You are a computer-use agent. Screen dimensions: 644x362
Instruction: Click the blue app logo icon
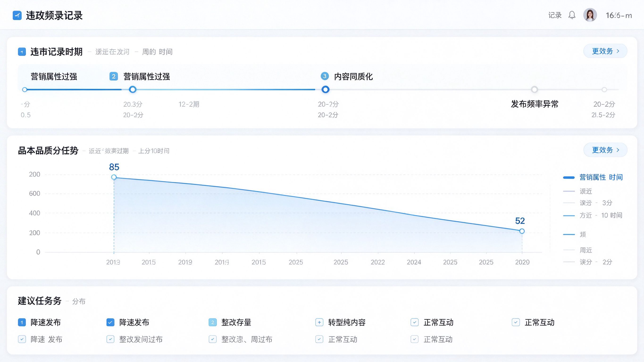pos(17,15)
